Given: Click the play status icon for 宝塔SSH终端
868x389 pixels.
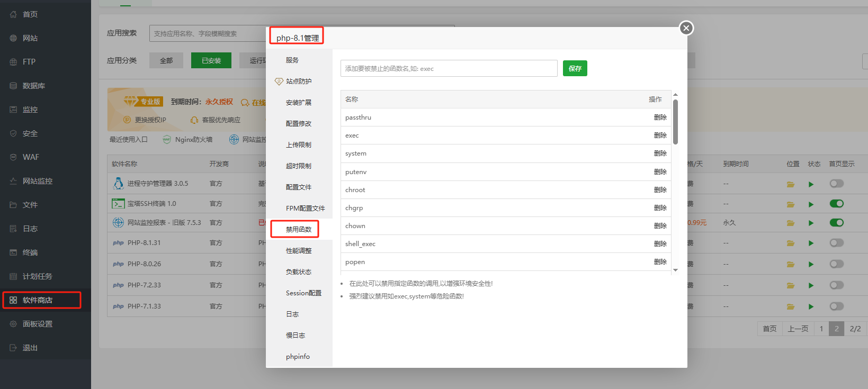Looking at the screenshot, I should pos(811,204).
